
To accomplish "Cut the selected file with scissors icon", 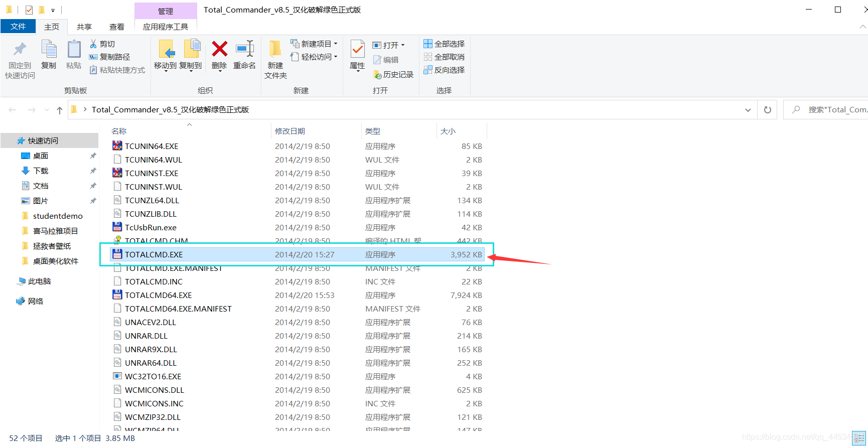I will tap(102, 44).
